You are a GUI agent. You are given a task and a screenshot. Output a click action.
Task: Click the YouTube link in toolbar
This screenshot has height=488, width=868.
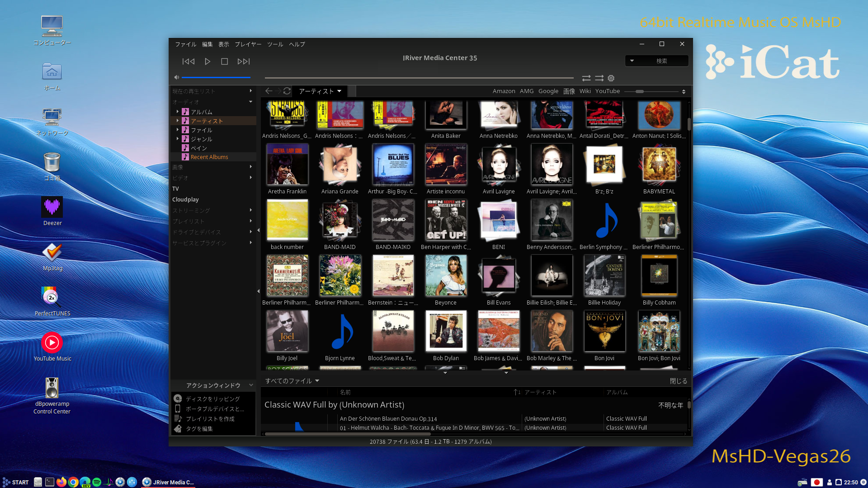(x=607, y=91)
